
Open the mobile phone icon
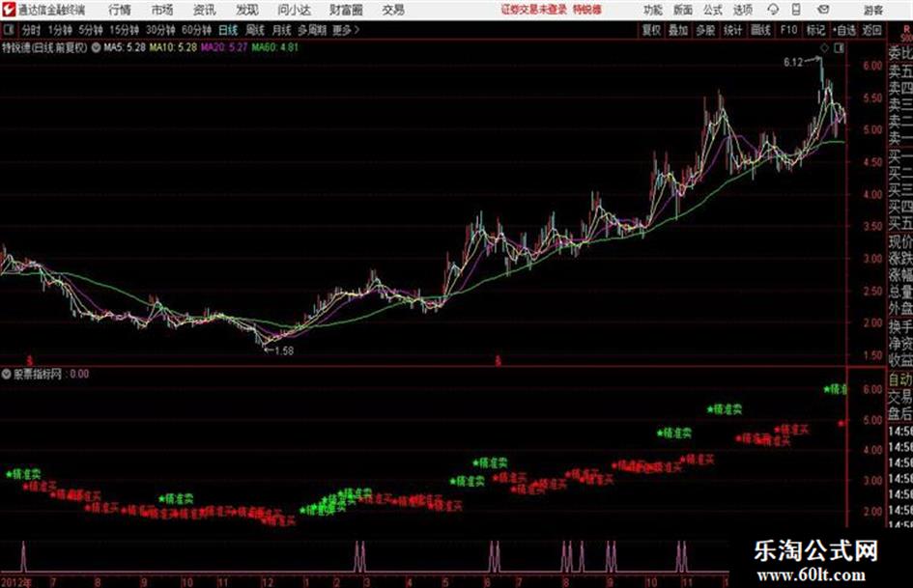(796, 10)
